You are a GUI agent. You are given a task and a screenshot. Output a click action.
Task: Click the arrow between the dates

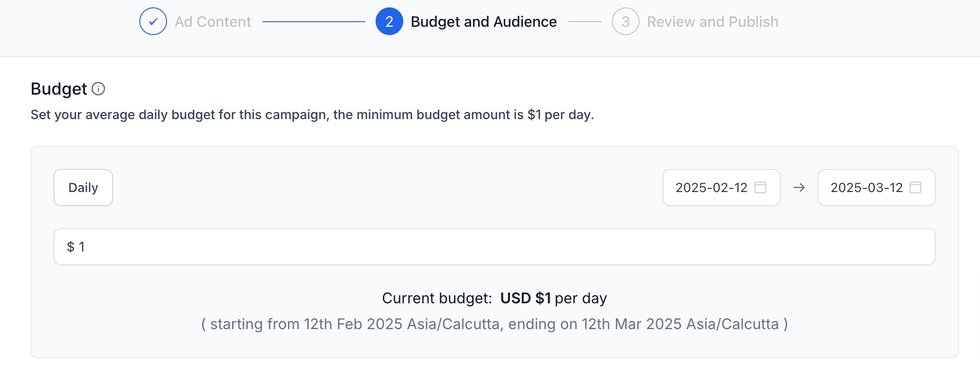point(799,187)
